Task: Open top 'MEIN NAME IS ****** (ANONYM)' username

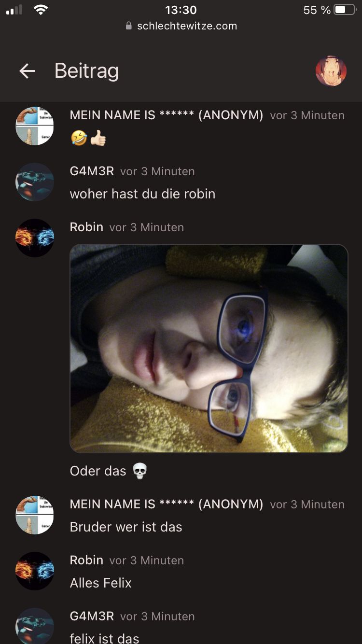Action: [167, 115]
